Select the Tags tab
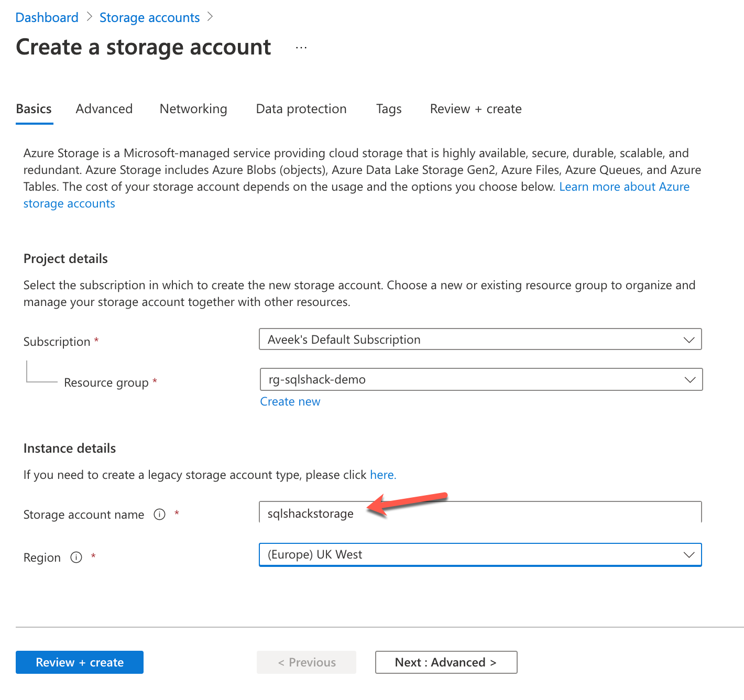 (x=389, y=109)
